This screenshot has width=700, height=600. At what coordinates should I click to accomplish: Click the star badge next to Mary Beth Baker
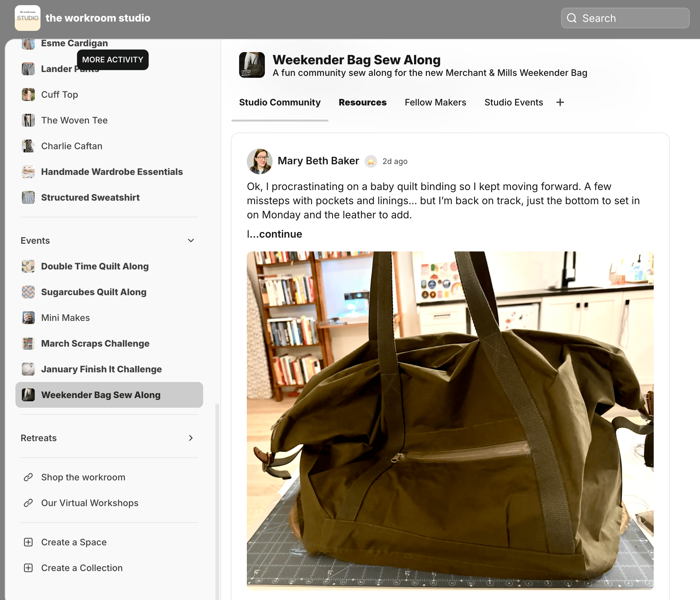(371, 161)
